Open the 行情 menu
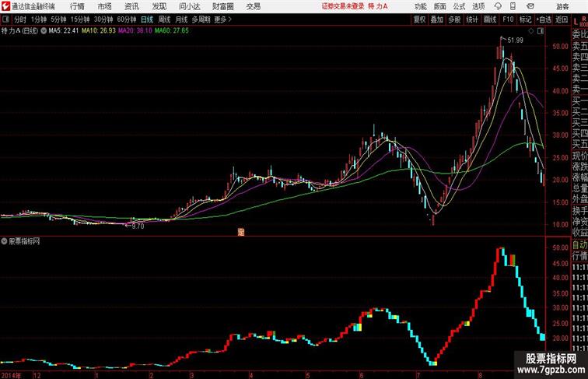Image resolution: width=588 pixels, height=379 pixels. pos(77,6)
